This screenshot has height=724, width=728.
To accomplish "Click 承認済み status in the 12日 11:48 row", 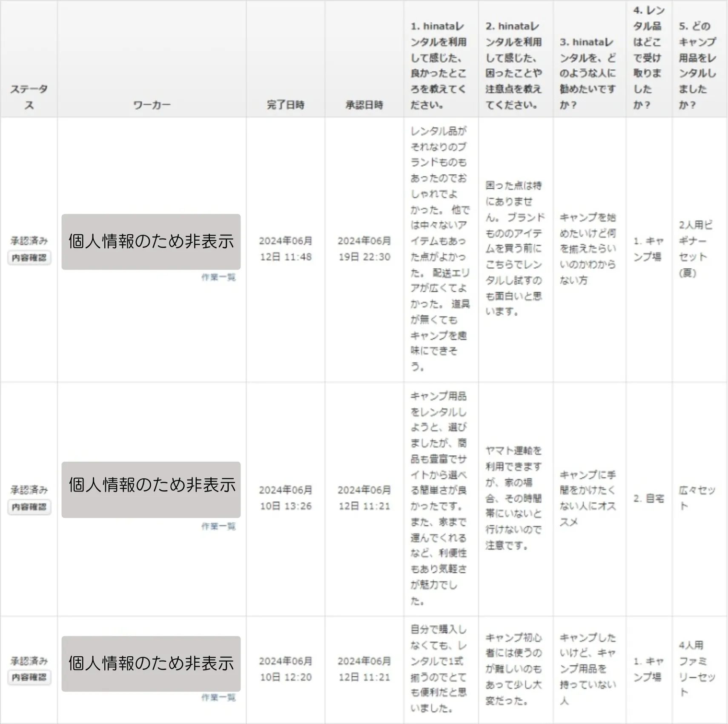I will click(x=29, y=241).
